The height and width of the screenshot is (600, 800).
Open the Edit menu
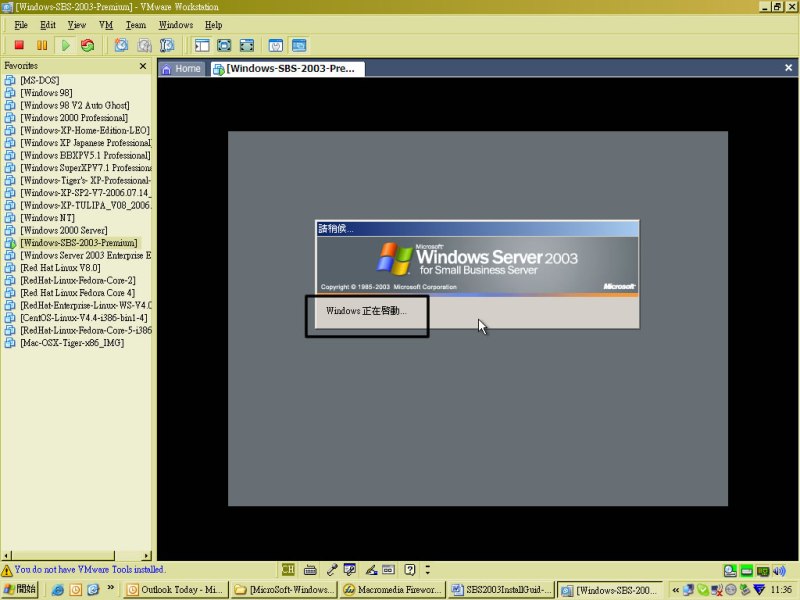(x=48, y=25)
